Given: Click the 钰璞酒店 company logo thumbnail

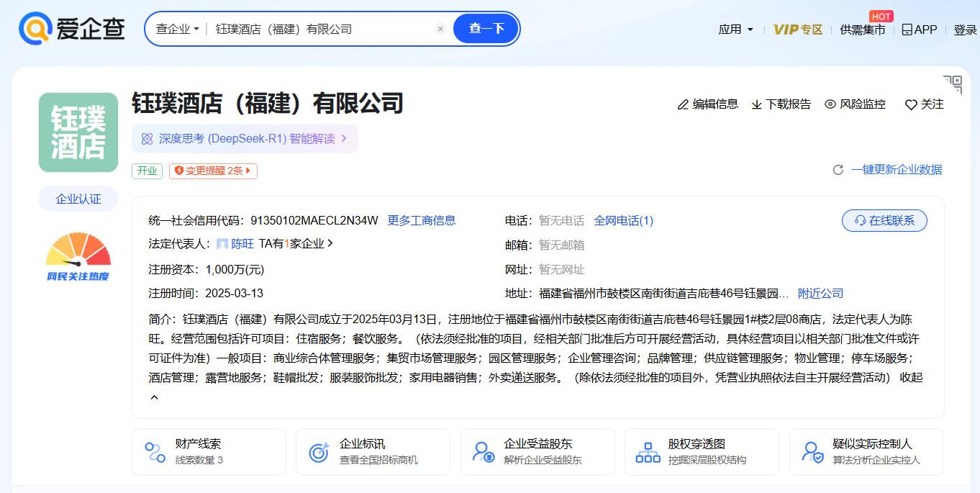Looking at the screenshot, I should [78, 132].
